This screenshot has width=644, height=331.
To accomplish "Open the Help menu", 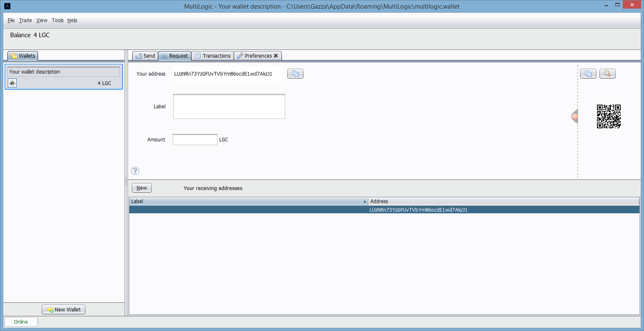I will coord(72,20).
